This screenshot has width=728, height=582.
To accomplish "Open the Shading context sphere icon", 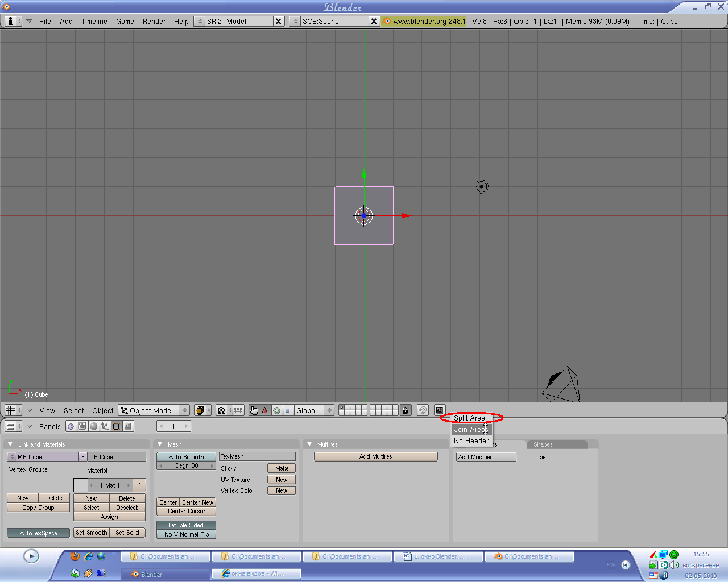I will point(94,426).
